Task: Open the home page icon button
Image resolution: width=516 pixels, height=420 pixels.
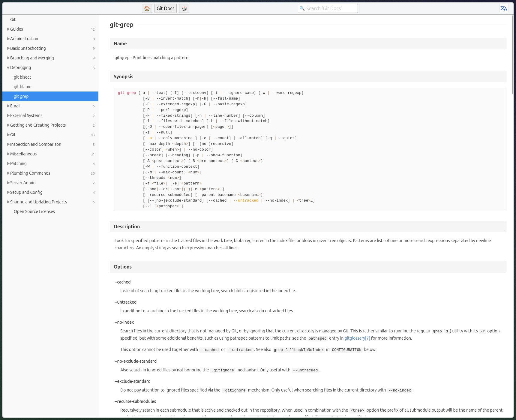Action: pos(147,8)
